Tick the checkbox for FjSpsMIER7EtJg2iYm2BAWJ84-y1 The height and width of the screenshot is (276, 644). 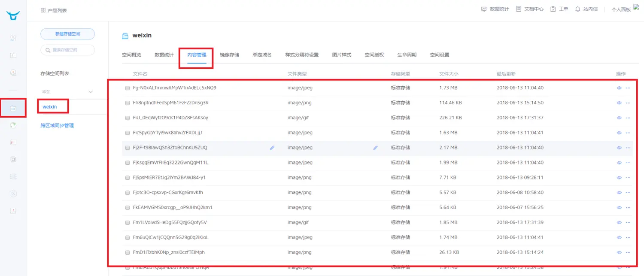pyautogui.click(x=128, y=178)
